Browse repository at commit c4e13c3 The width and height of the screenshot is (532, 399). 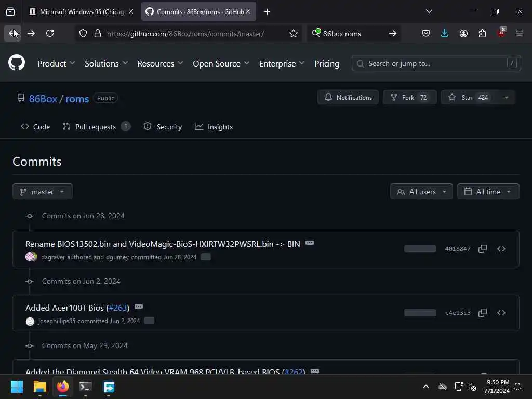click(501, 312)
